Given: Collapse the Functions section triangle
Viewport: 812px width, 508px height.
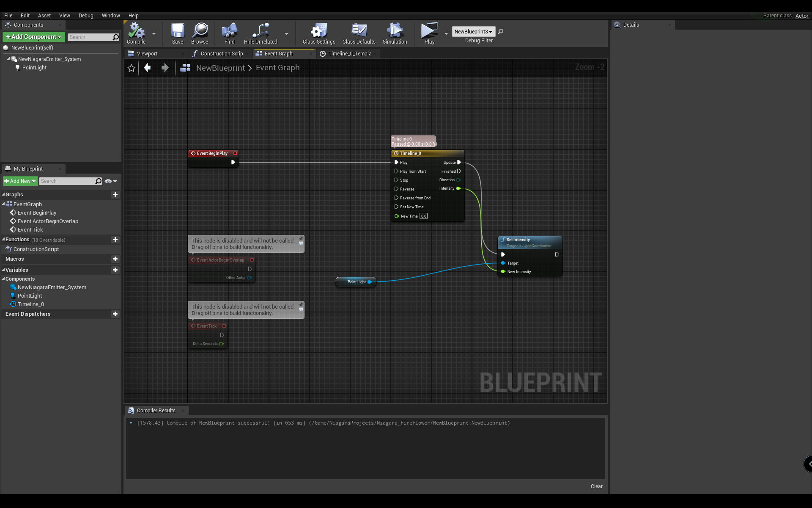Looking at the screenshot, I should click(3, 239).
